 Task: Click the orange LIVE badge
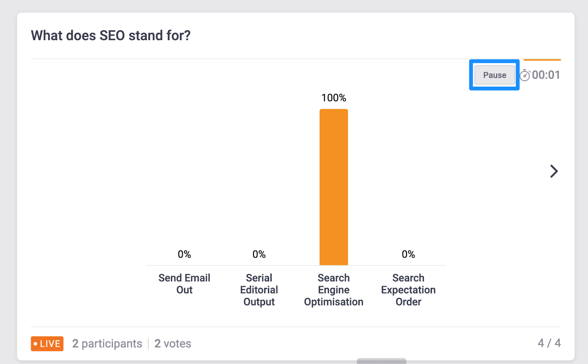tap(47, 344)
